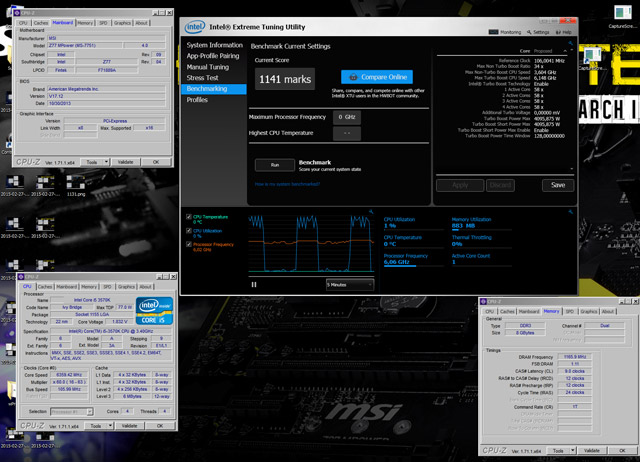Click OK in CPU-Z Mainboard window

[x=156, y=162]
